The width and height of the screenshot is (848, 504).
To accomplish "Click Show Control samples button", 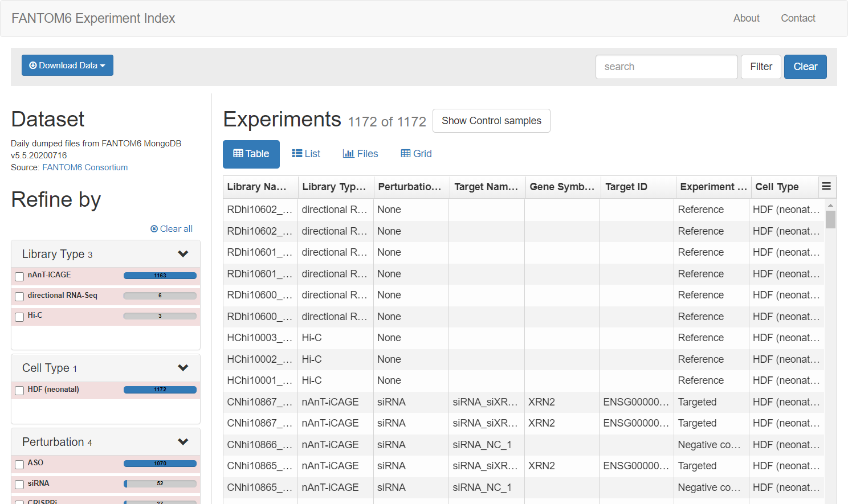I will click(491, 121).
